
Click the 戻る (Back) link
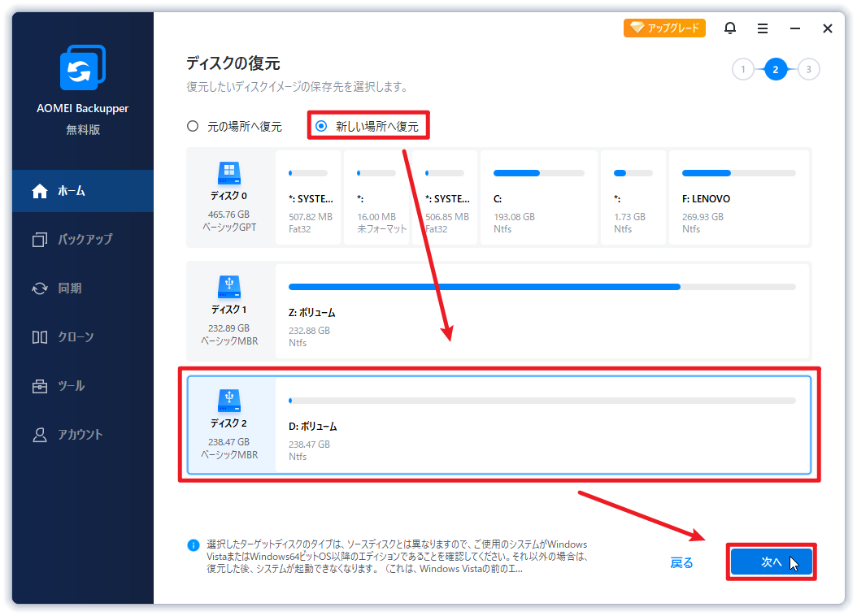tap(681, 562)
